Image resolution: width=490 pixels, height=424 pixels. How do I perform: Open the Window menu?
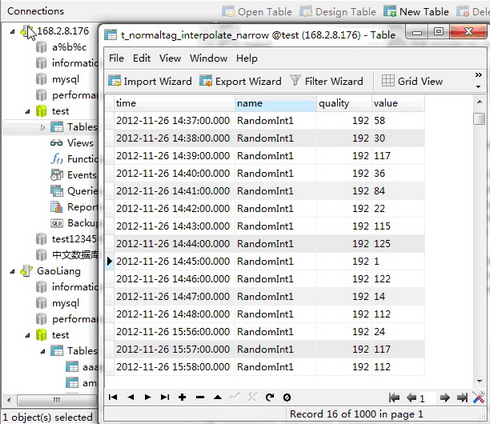(x=209, y=58)
